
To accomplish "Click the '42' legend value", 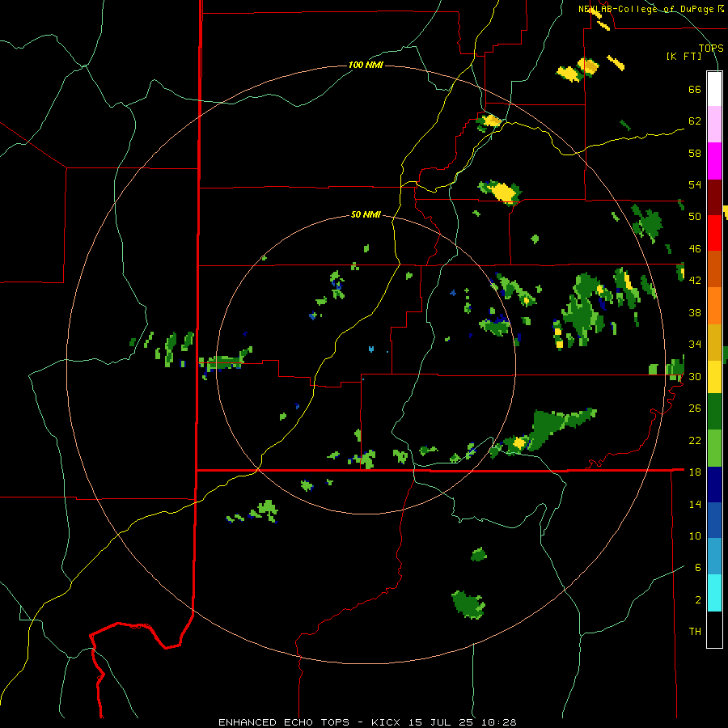I will click(x=695, y=281).
